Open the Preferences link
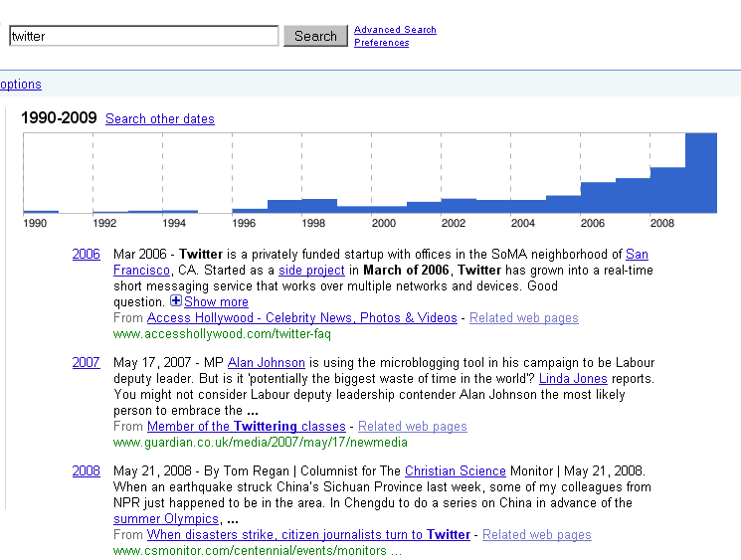The width and height of the screenshot is (741, 560). (381, 43)
